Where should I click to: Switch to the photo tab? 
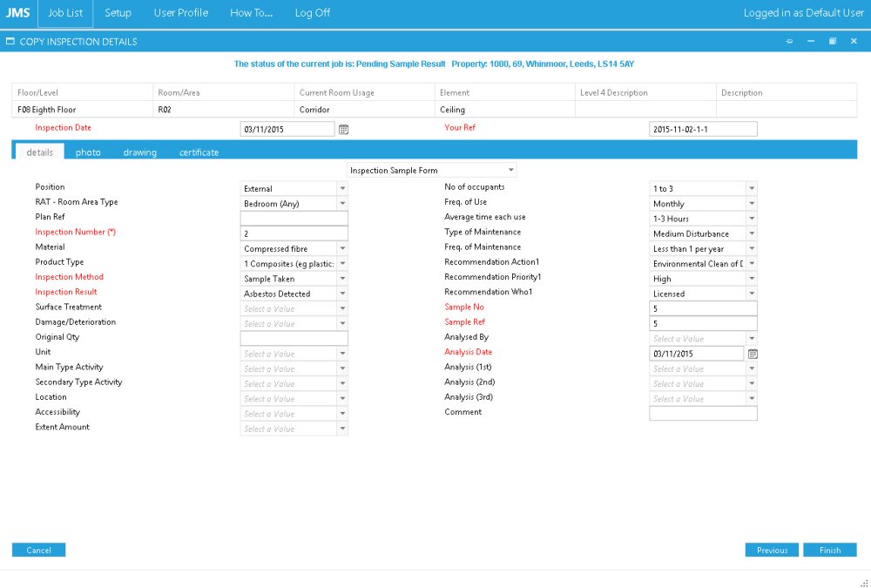[88, 152]
